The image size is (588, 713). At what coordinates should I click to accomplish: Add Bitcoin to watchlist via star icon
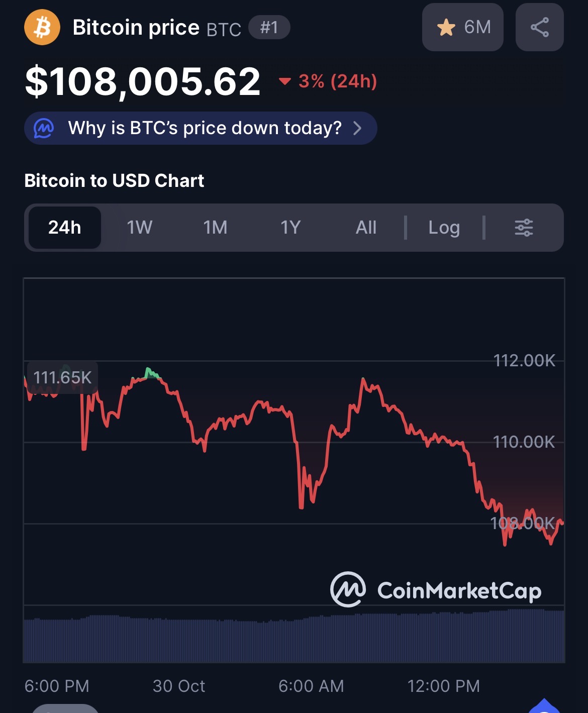[446, 27]
